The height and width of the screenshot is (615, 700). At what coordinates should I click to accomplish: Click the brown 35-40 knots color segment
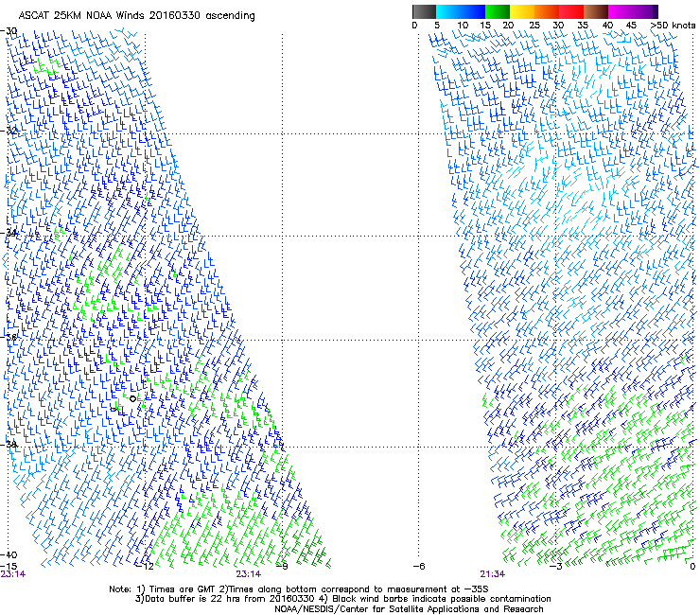tap(596, 11)
